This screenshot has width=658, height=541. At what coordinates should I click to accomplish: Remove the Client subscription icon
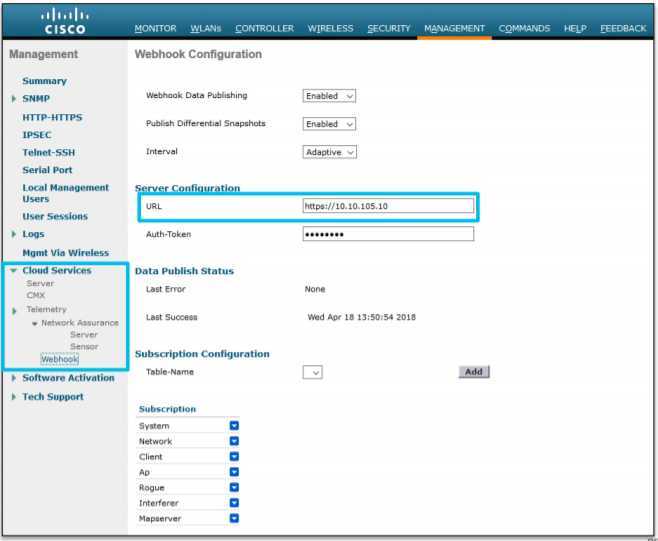[x=235, y=457]
